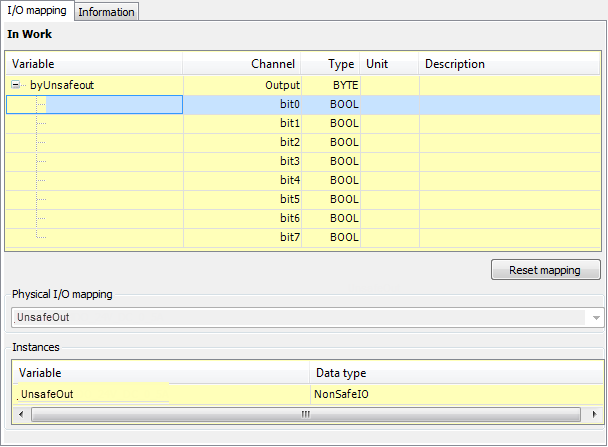Click the Instances horizontal scrollbar left arrow
This screenshot has width=608, height=447.
tap(20, 414)
